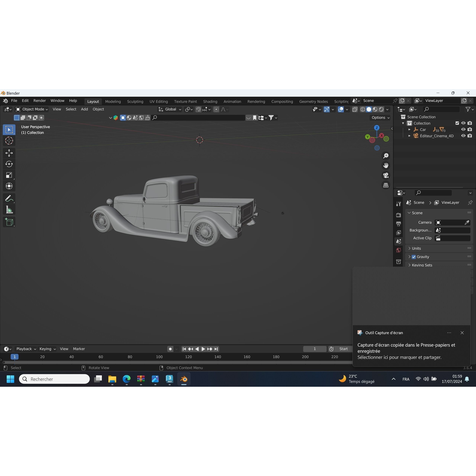
Task: Click "Sélectionner ici pour marquer et partager"
Action: [x=399, y=358]
